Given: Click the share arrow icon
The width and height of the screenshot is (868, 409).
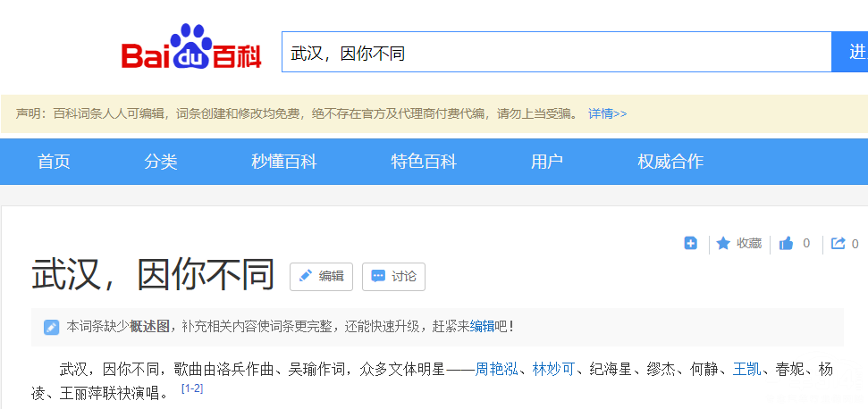Looking at the screenshot, I should pyautogui.click(x=838, y=243).
